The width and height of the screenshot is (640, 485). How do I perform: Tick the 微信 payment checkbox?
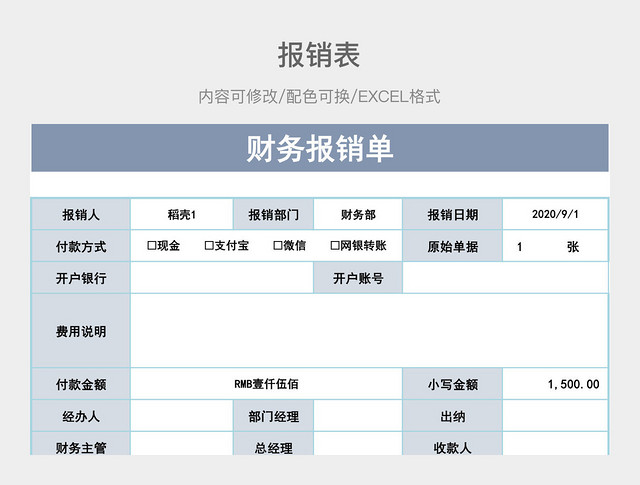pos(278,246)
